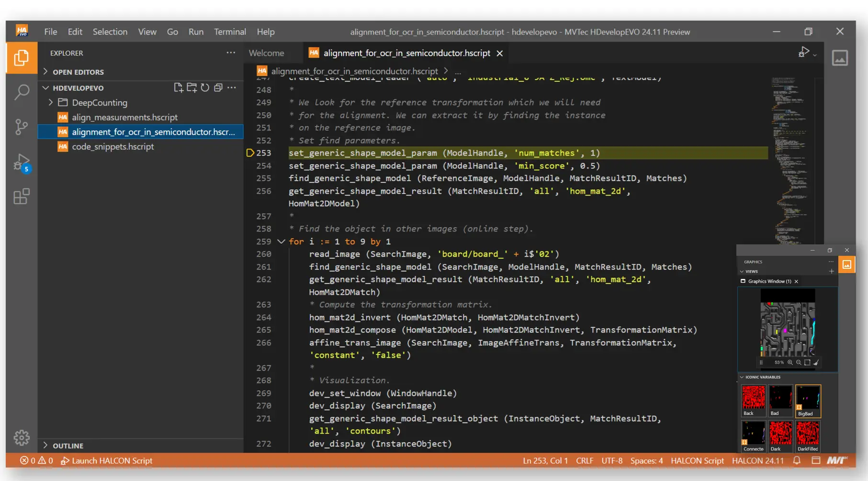Click zoom in magnifier in Graphics Window
868x481 pixels.
790,363
